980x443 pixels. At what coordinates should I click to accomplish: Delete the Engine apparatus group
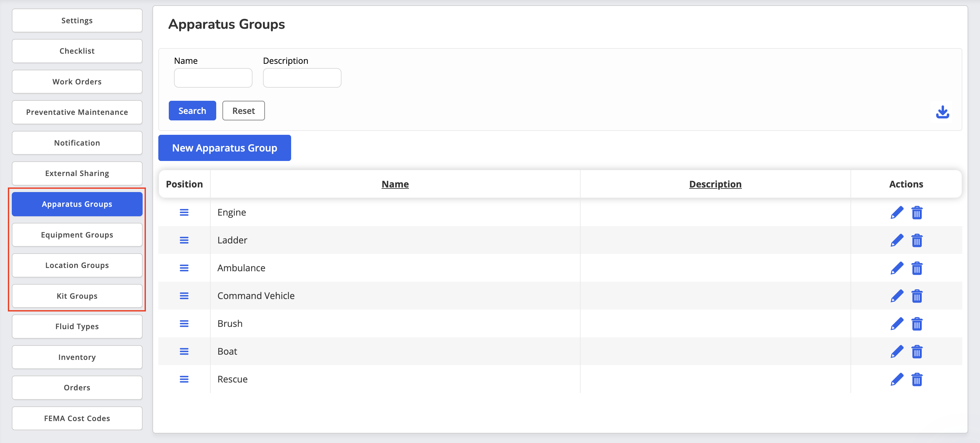917,212
